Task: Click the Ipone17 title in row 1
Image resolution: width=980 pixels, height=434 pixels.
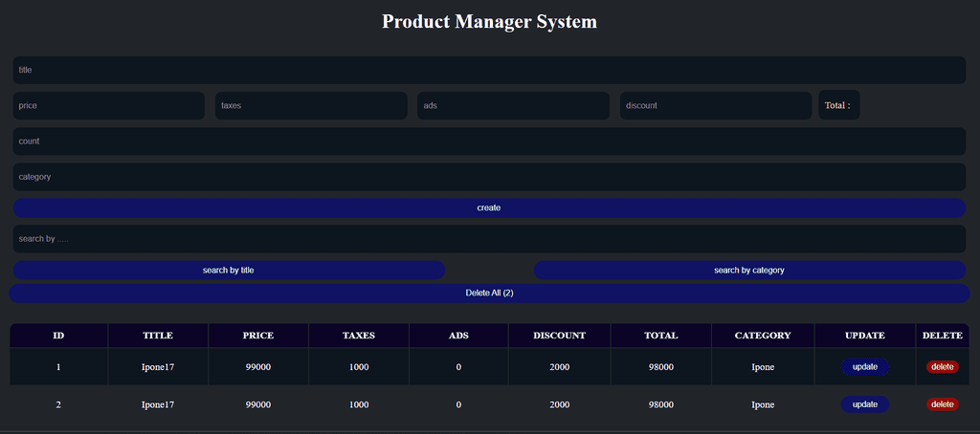Action: [x=158, y=367]
